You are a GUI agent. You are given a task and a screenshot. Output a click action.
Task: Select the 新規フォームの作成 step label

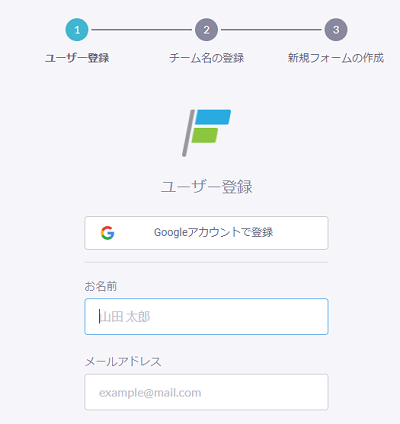(x=336, y=58)
